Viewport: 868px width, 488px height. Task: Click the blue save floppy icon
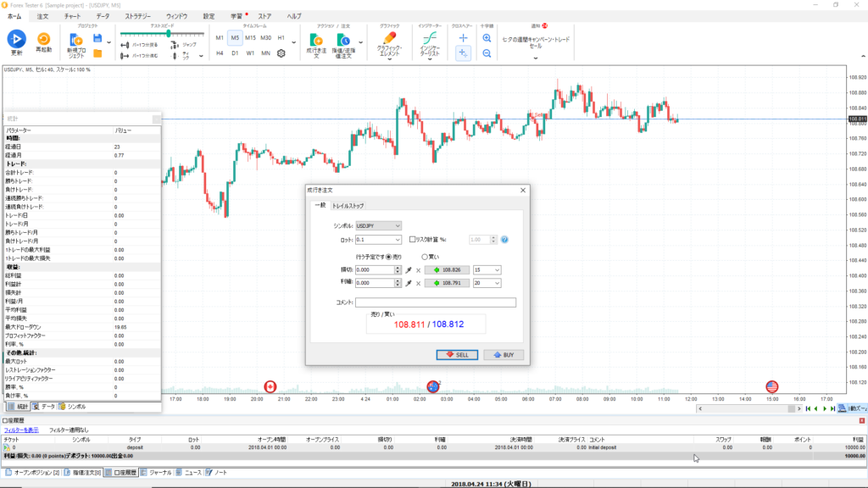tap(97, 38)
